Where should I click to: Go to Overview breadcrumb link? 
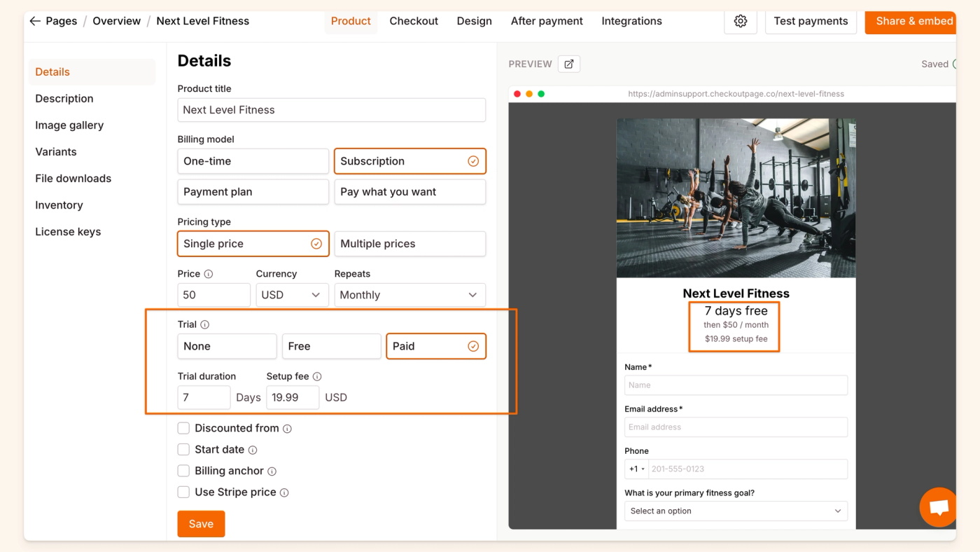click(x=117, y=21)
